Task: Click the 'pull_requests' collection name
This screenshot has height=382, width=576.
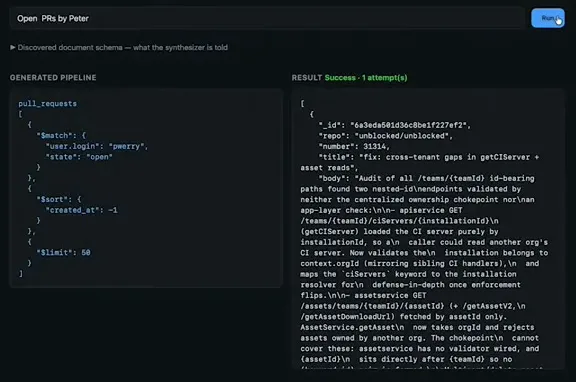Action: click(x=47, y=104)
